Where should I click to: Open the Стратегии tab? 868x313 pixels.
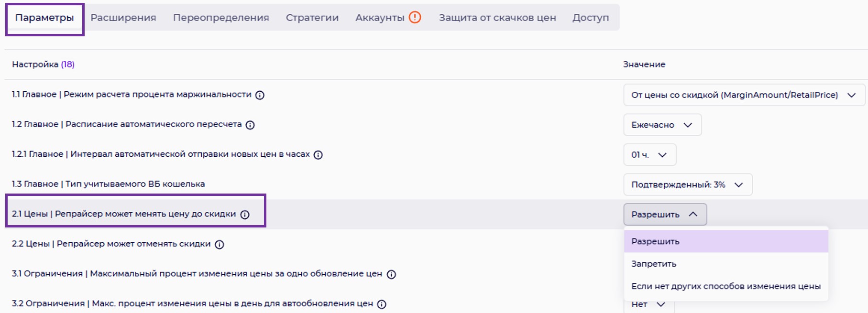click(312, 18)
